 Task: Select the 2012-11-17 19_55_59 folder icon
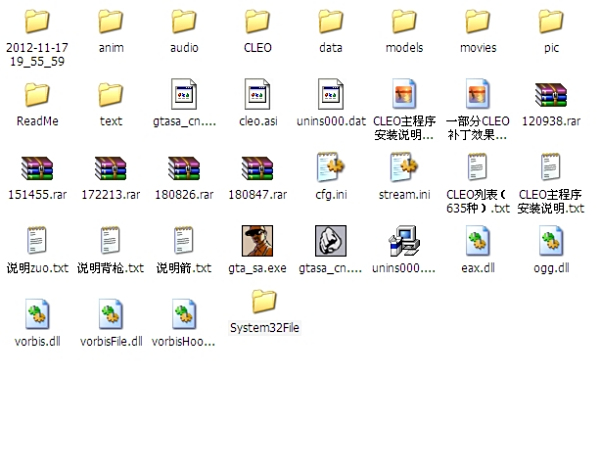click(37, 21)
